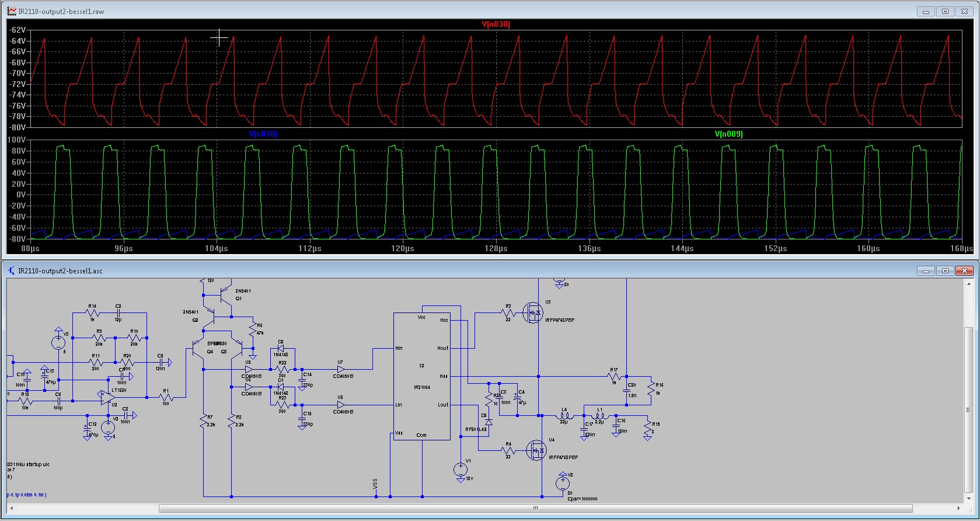Click the D5 RF201L4S diode symbol
The image size is (980, 521).
pos(489,422)
